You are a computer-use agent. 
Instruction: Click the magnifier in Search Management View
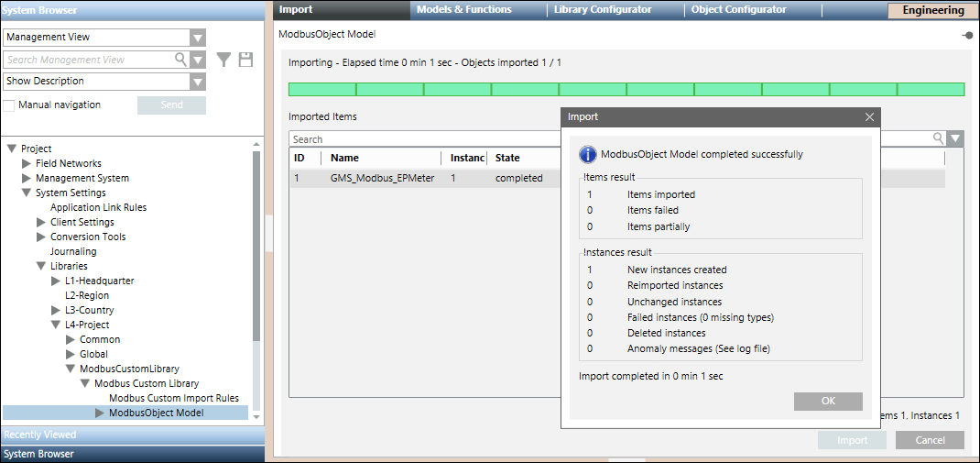point(180,60)
